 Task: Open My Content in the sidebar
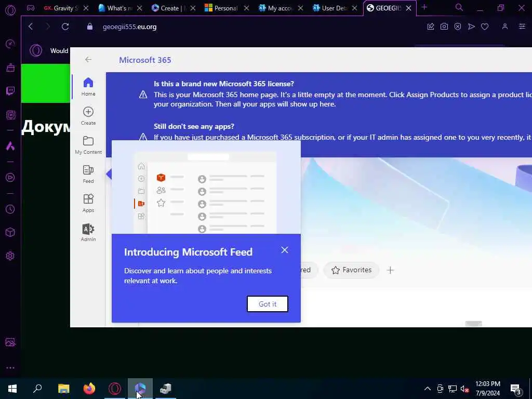(x=88, y=145)
